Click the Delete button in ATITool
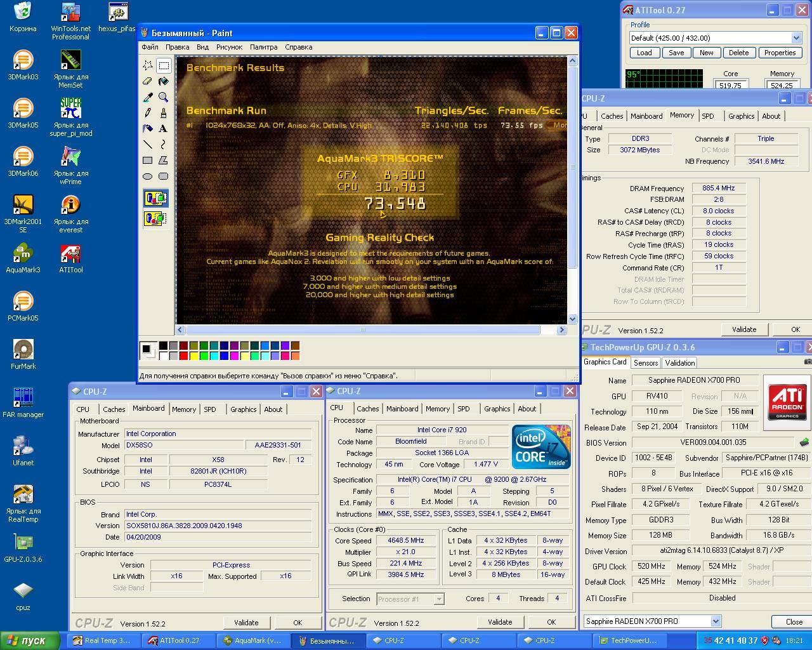This screenshot has height=650, width=812. 738,53
